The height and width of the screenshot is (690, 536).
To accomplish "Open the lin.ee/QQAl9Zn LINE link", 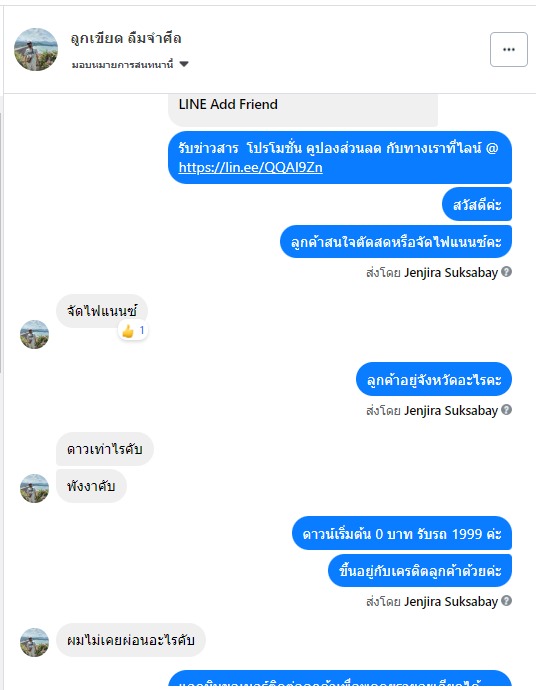I will (x=250, y=167).
